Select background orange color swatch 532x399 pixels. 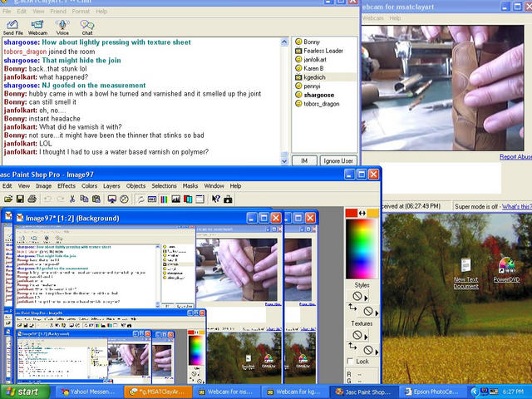[x=372, y=213]
